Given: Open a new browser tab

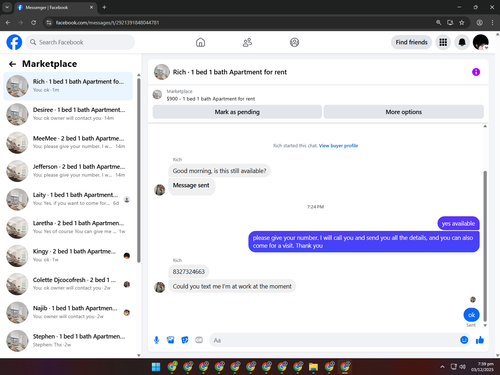Looking at the screenshot, I should click(104, 7).
